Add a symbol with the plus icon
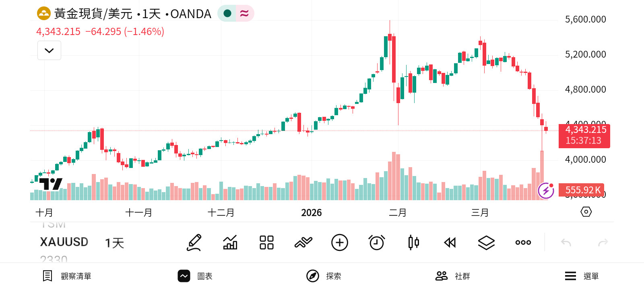644x290 pixels. pos(339,242)
